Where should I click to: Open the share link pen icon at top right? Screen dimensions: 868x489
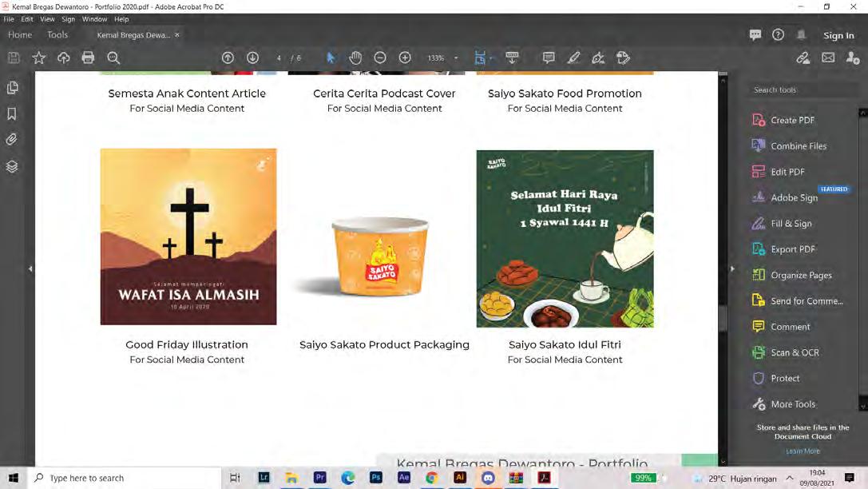point(803,58)
